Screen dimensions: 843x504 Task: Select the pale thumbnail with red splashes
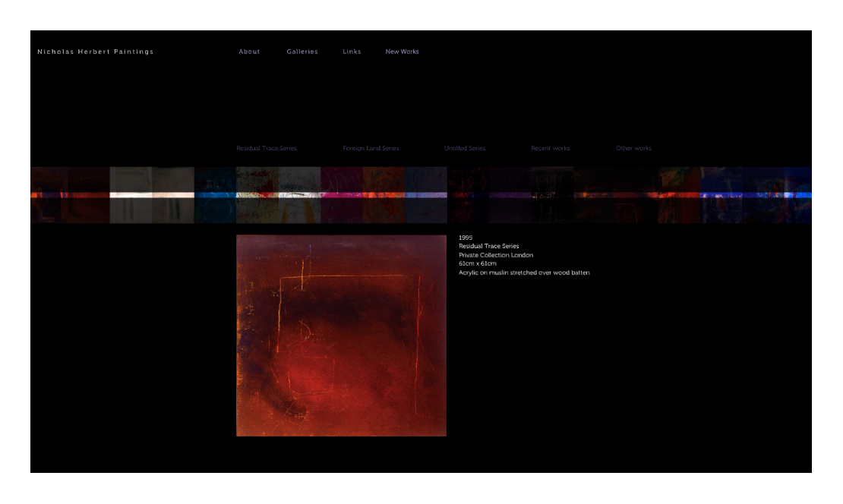click(257, 195)
